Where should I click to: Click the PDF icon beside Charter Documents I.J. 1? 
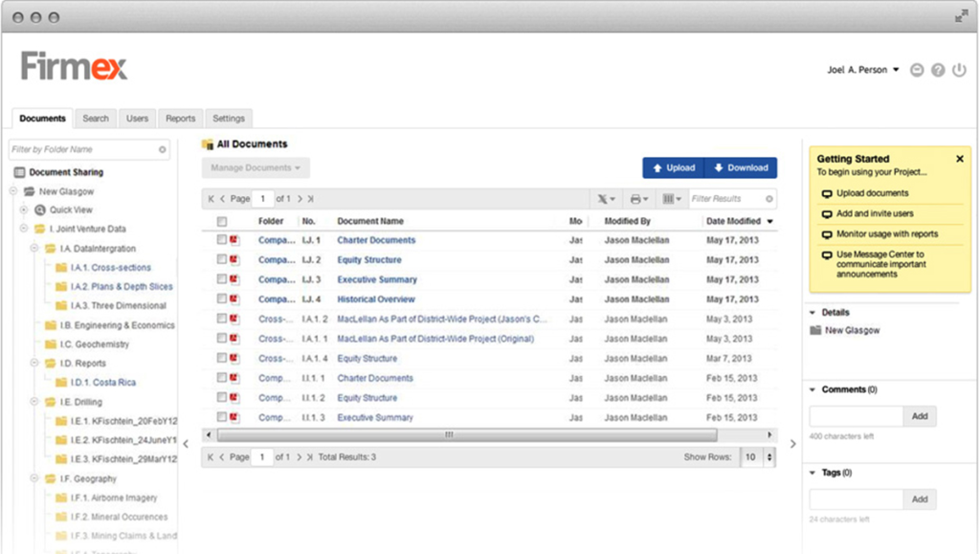pos(234,240)
